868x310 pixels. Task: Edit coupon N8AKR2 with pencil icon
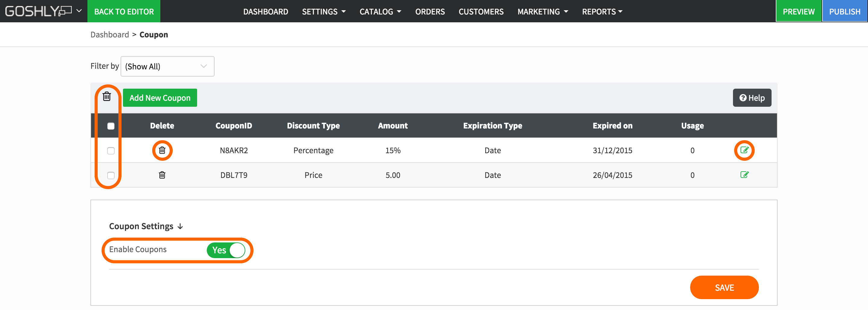tap(744, 150)
